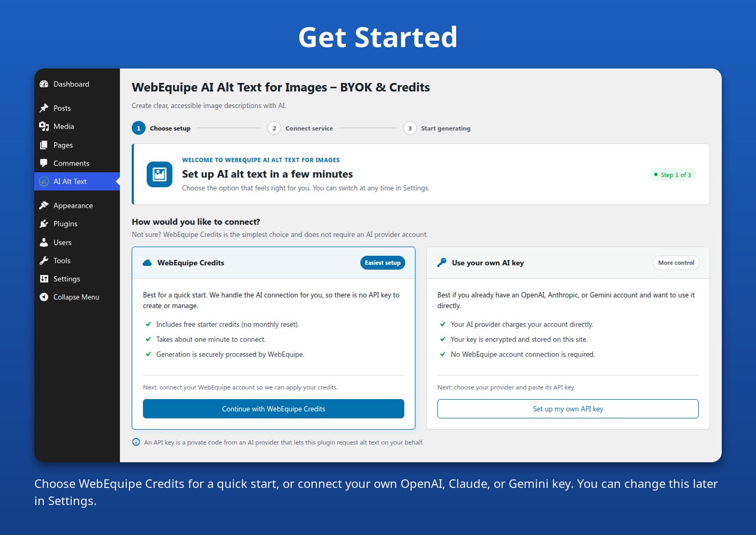Click the AI Alt Text plugin icon
Image resolution: width=756 pixels, height=535 pixels.
(x=44, y=181)
